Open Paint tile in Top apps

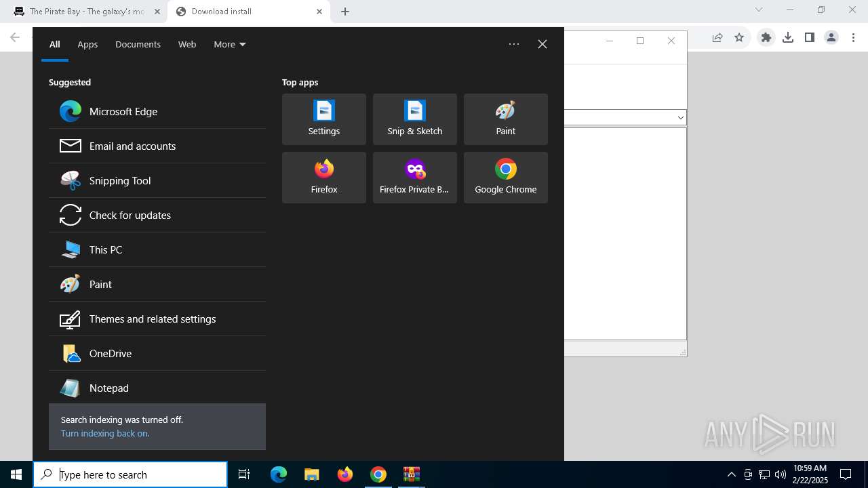506,119
